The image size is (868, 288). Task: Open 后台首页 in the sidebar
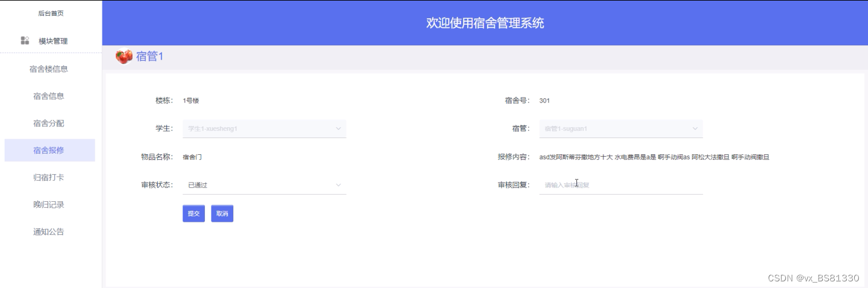[x=51, y=13]
